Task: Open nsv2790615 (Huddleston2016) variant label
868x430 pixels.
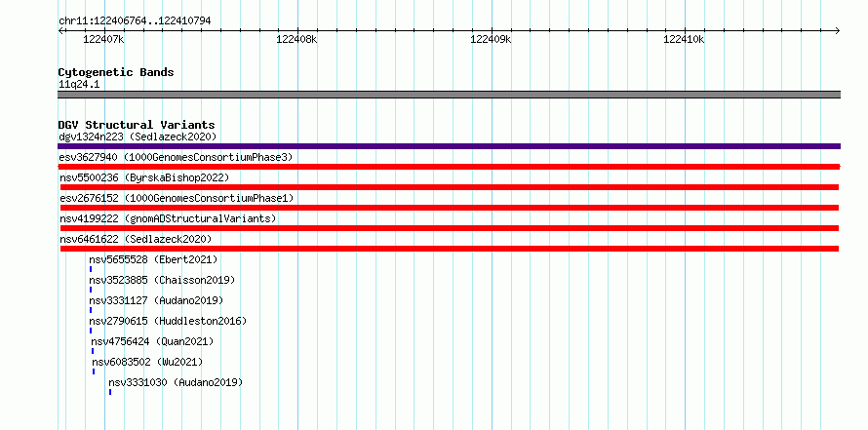Action: point(168,321)
